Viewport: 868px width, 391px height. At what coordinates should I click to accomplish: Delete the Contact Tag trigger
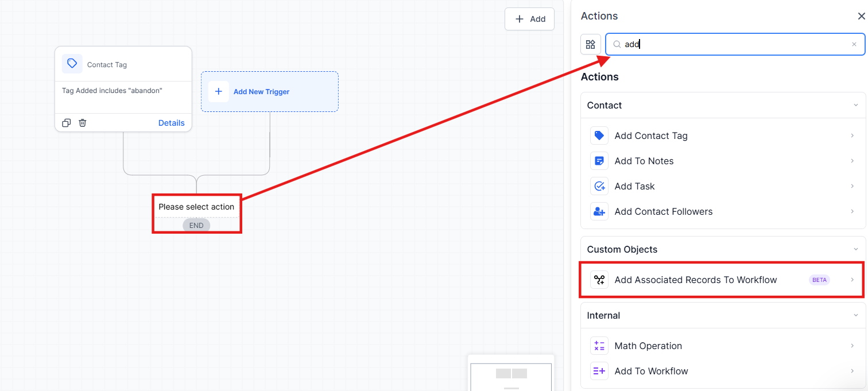coord(83,123)
